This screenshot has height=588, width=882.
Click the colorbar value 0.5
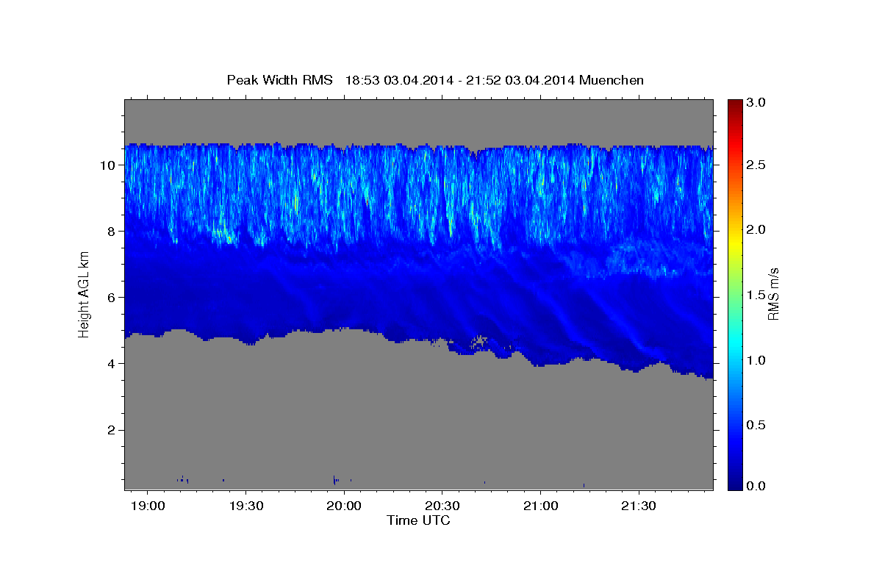(756, 425)
